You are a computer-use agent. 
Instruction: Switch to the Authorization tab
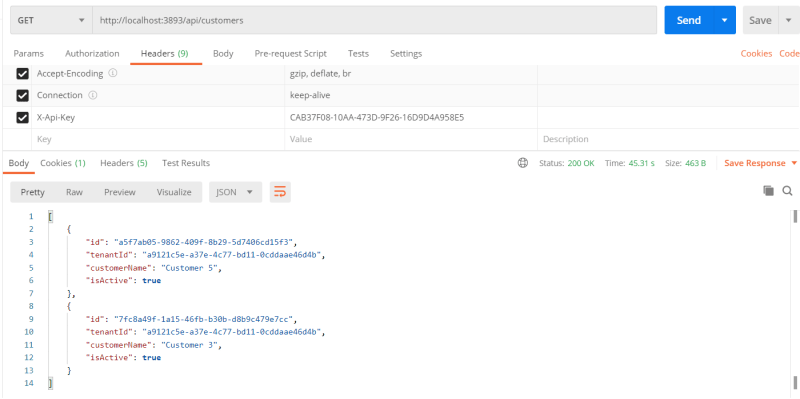point(92,54)
